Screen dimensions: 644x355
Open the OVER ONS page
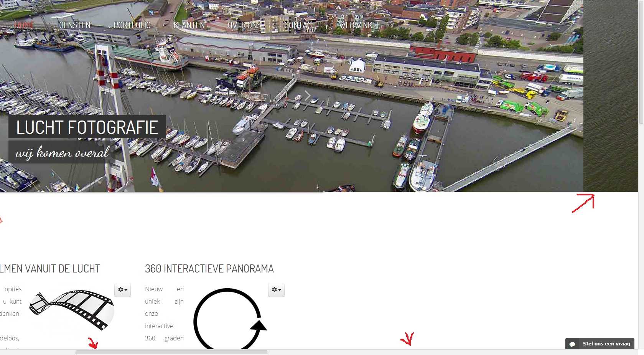(244, 25)
